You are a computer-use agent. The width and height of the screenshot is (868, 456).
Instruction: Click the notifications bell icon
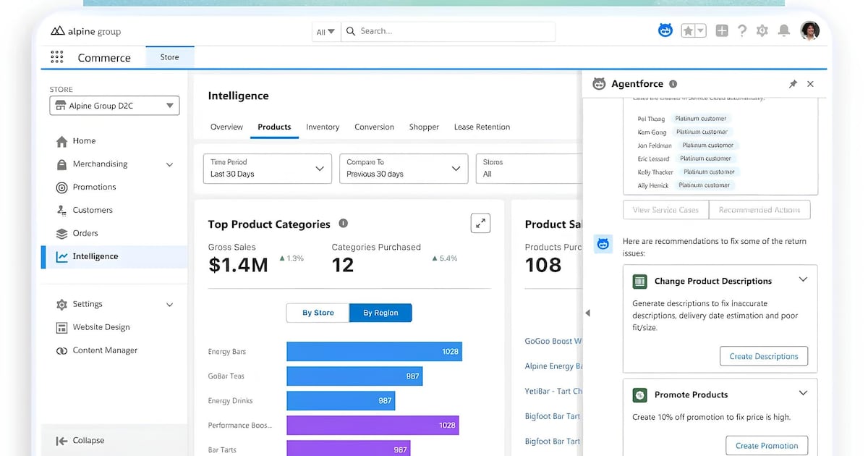[783, 30]
